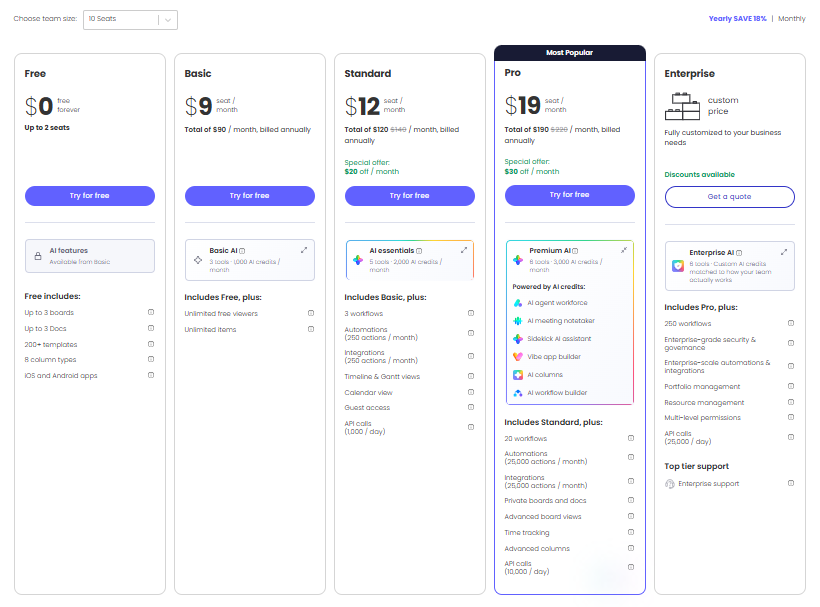
Task: Click info icon next to AI essentials title
Action: coord(419,251)
